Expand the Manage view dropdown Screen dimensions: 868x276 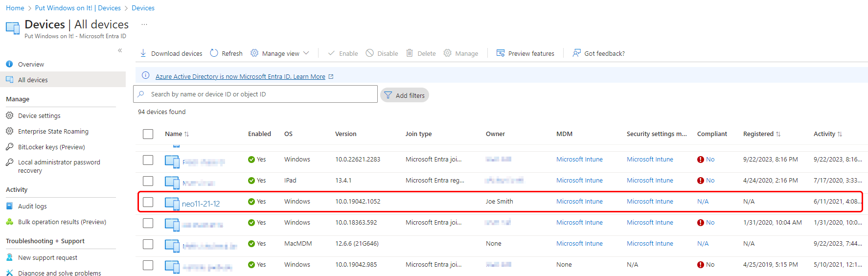(x=280, y=53)
